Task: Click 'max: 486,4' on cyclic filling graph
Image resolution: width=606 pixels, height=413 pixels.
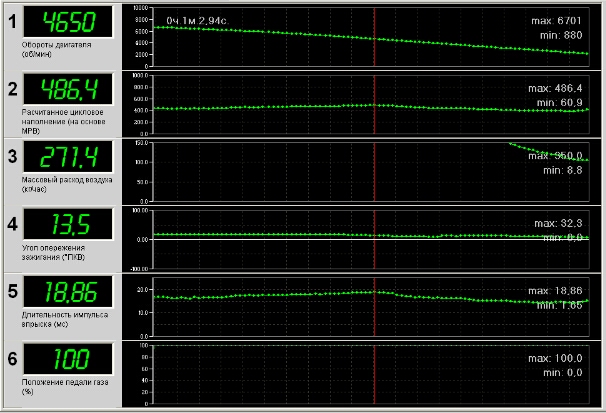Action: coord(555,88)
